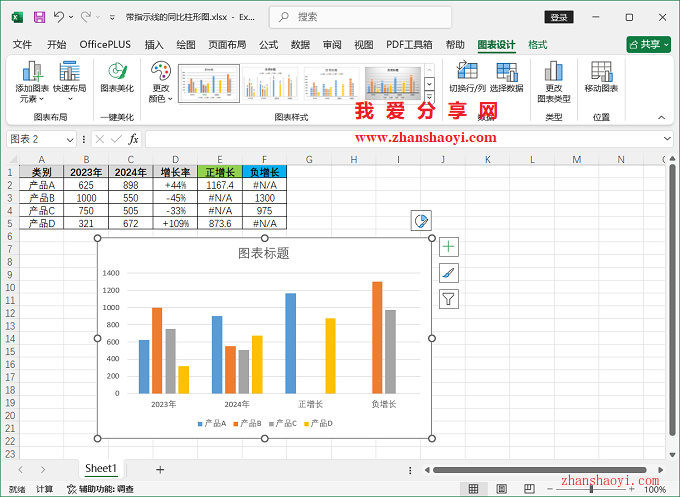680x497 pixels.
Task: Click Switch Row/Column (切换行/列) icon
Action: coord(466,76)
